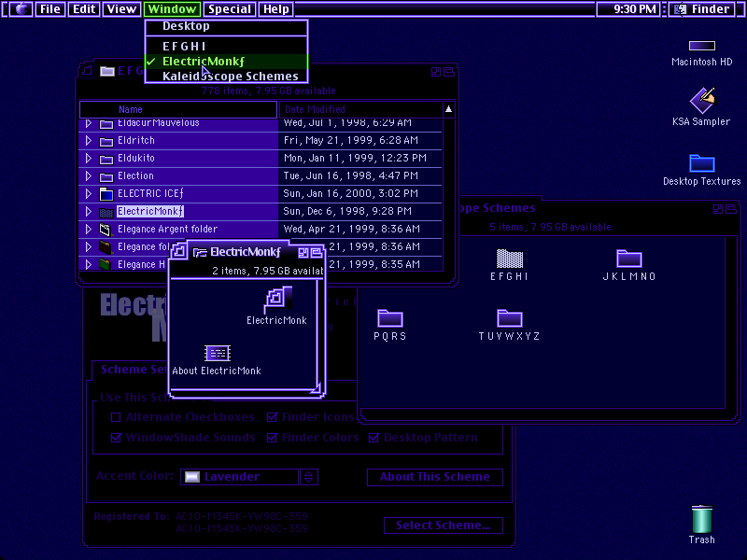Expand the Eldukito folder disclosure triangle
747x560 pixels.
(x=88, y=158)
